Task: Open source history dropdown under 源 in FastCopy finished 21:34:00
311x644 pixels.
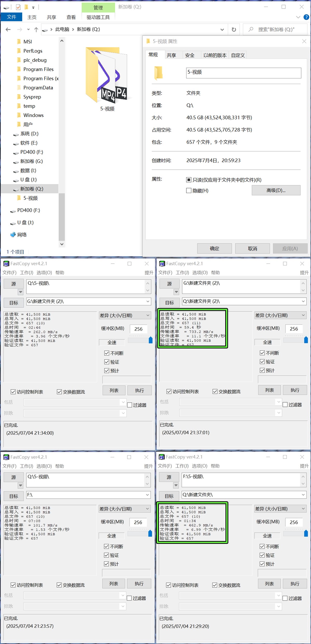Action: 20,292
